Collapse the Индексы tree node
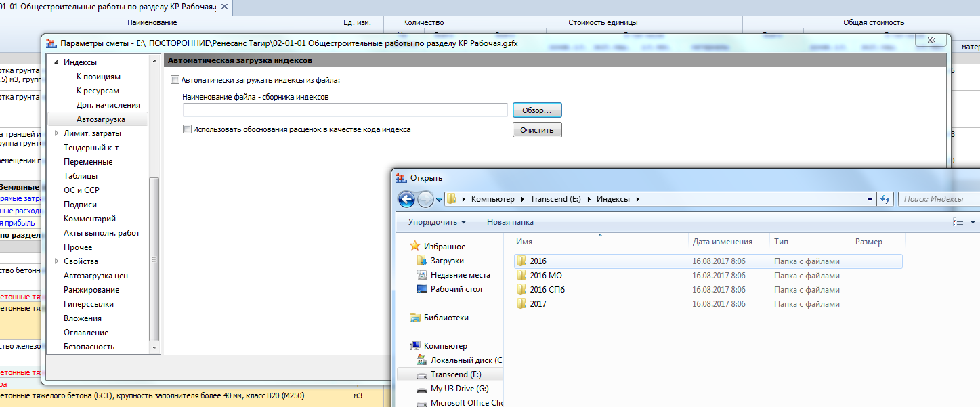The height and width of the screenshot is (407, 980). [57, 62]
